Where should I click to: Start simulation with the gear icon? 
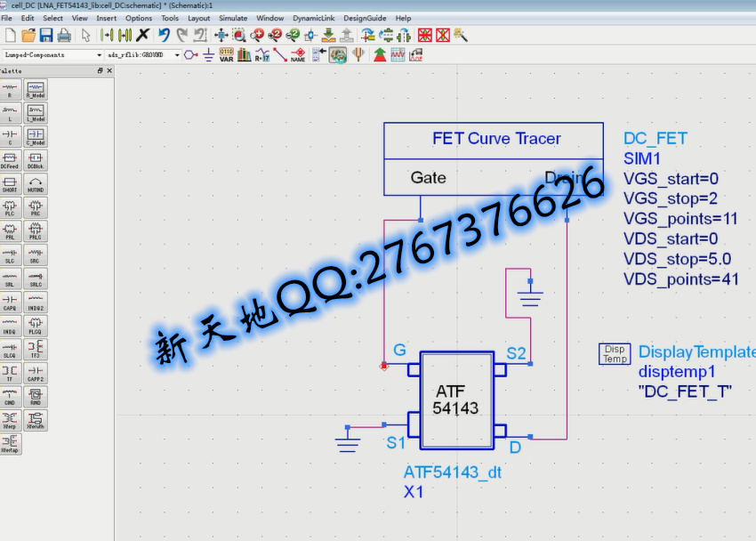pos(338,55)
